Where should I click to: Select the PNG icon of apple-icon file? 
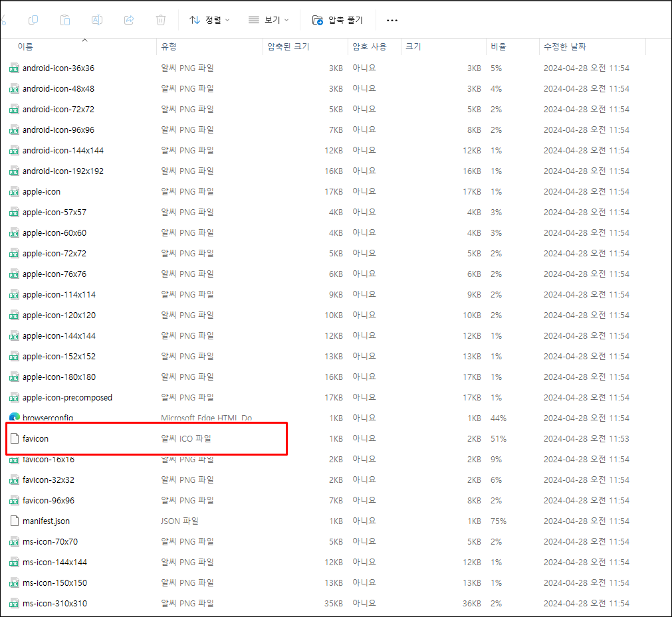14,191
